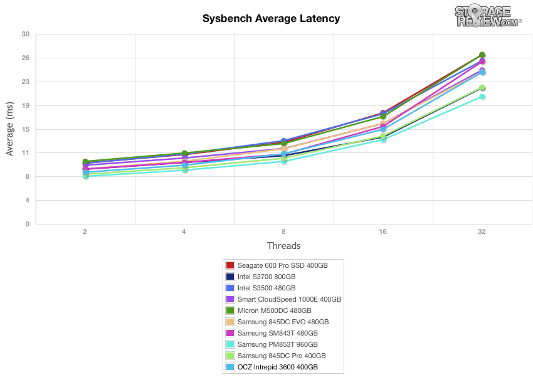Click the y-axis label 0
The image size is (533, 392).
(27, 224)
